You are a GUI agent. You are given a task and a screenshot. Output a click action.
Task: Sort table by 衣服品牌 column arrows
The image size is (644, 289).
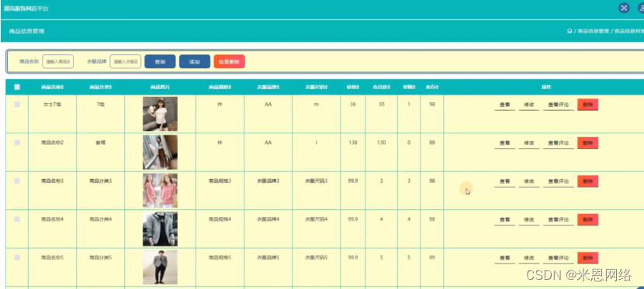tap(278, 88)
